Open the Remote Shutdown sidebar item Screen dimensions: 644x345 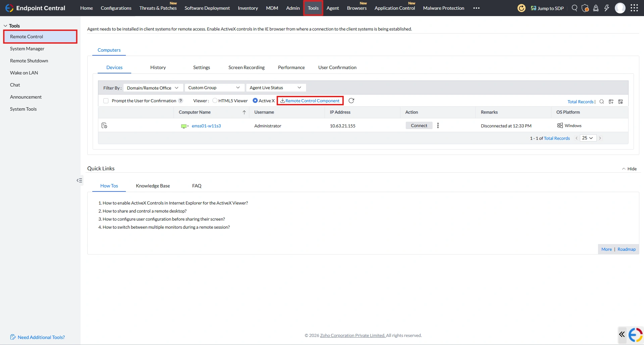pyautogui.click(x=29, y=61)
